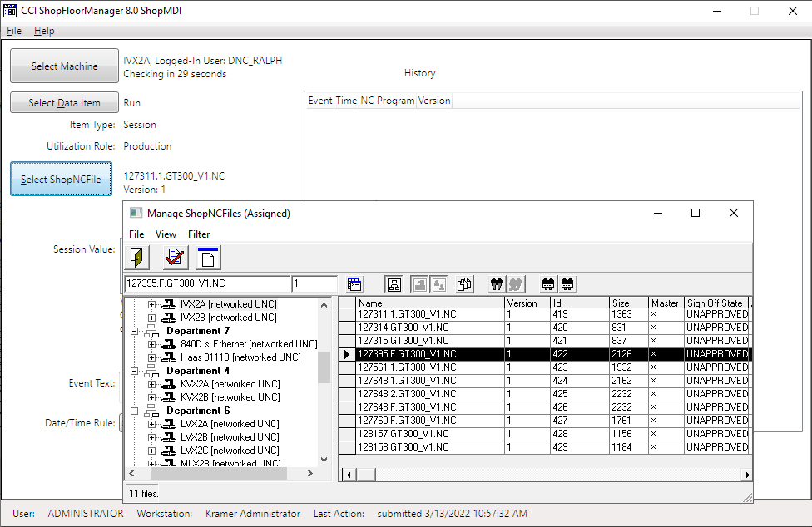Click the row selector of 127395.F.GT300_V1.NC
The image size is (812, 527).
347,354
